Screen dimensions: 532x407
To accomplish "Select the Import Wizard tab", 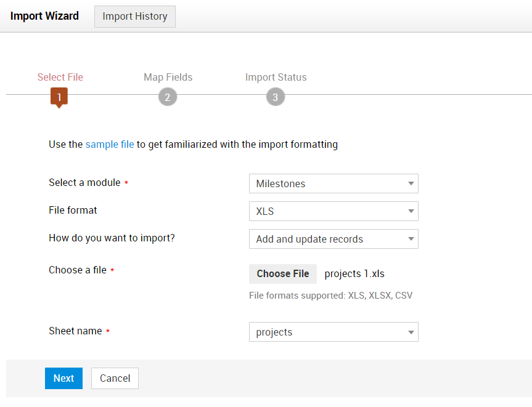I will (45, 16).
